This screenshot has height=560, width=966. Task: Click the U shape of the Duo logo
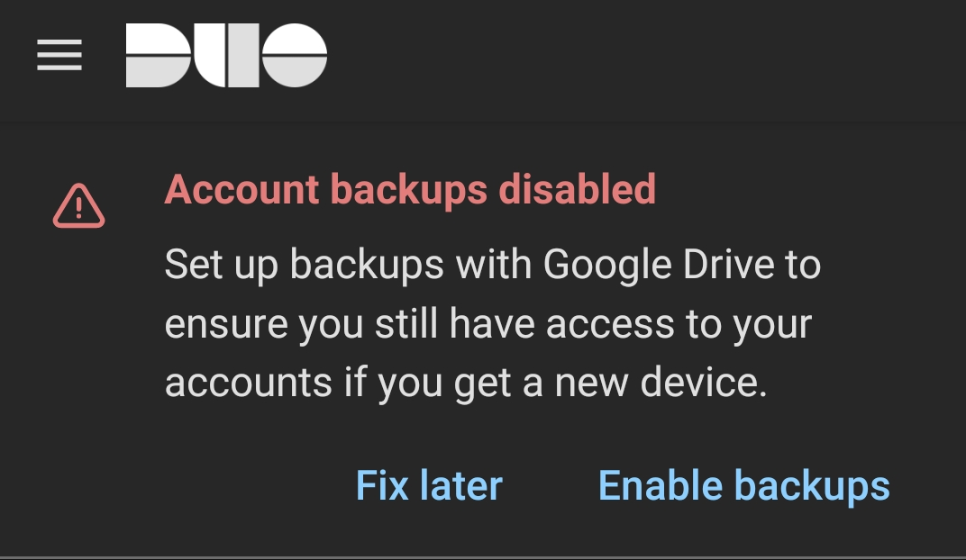(x=225, y=55)
